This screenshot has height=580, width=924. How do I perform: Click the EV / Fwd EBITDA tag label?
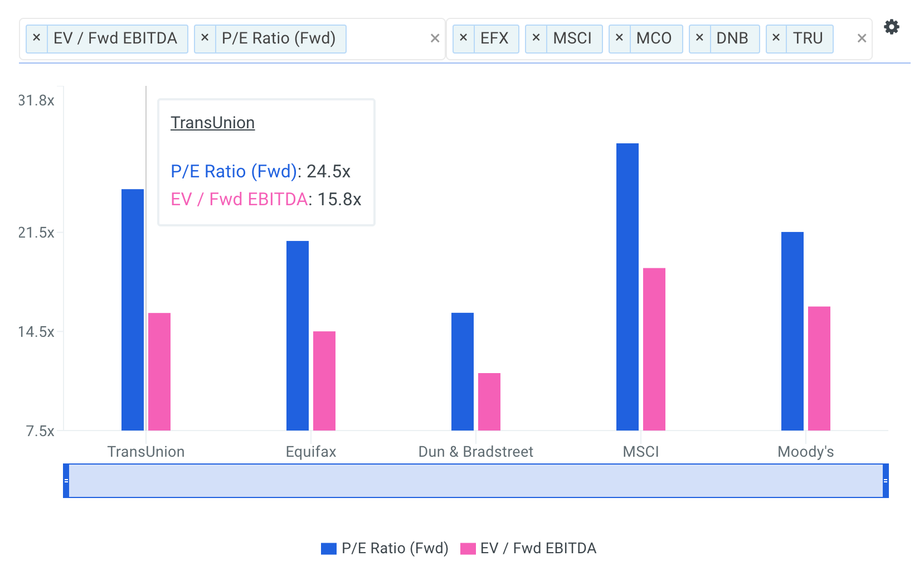click(x=115, y=38)
